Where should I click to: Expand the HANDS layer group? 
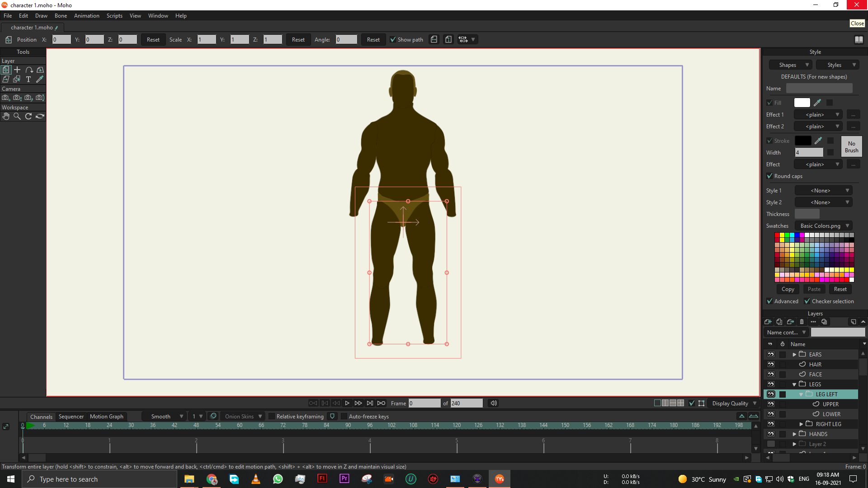pyautogui.click(x=794, y=434)
